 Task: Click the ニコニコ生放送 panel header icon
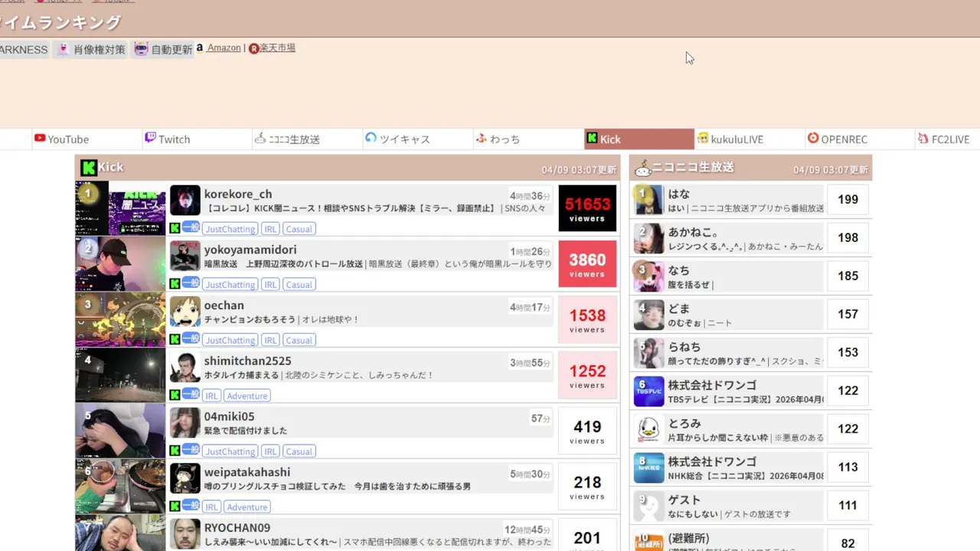coord(642,168)
